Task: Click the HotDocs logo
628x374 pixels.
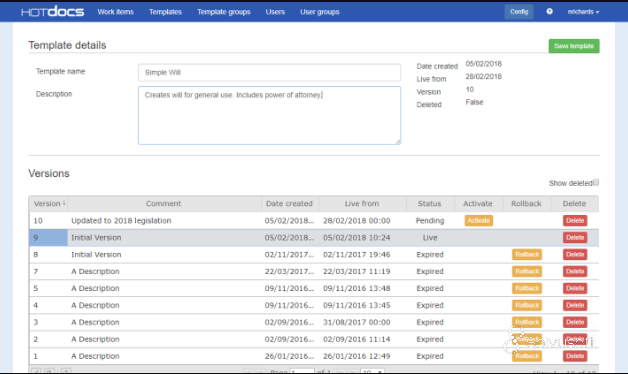Action: coord(52,12)
